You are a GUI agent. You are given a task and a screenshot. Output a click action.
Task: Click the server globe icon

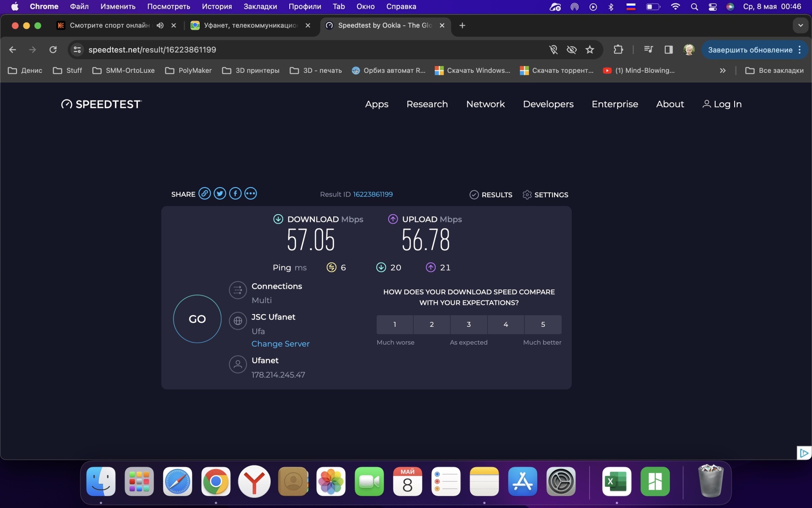pyautogui.click(x=238, y=321)
